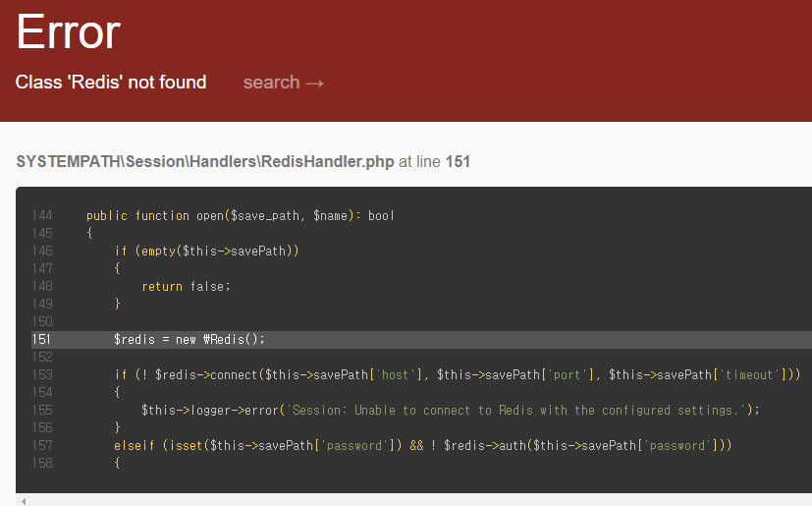Screen dimensions: 812x506
Task: Click the 'search →' link
Action: (x=284, y=83)
